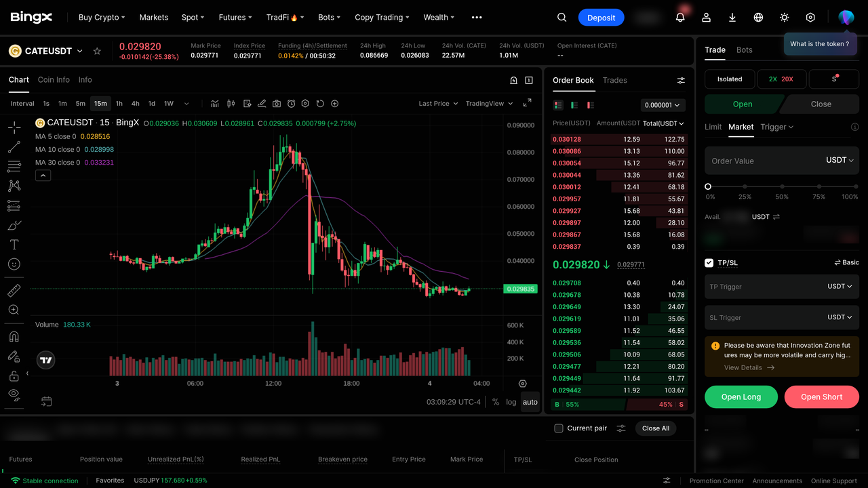Enable the Current pair checkbox
The image size is (868, 488).
(559, 428)
